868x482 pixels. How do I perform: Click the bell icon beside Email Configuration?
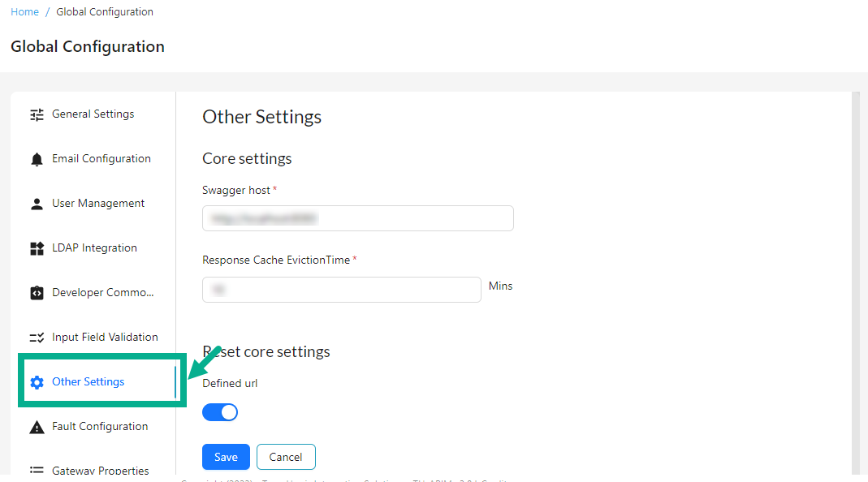(36, 158)
